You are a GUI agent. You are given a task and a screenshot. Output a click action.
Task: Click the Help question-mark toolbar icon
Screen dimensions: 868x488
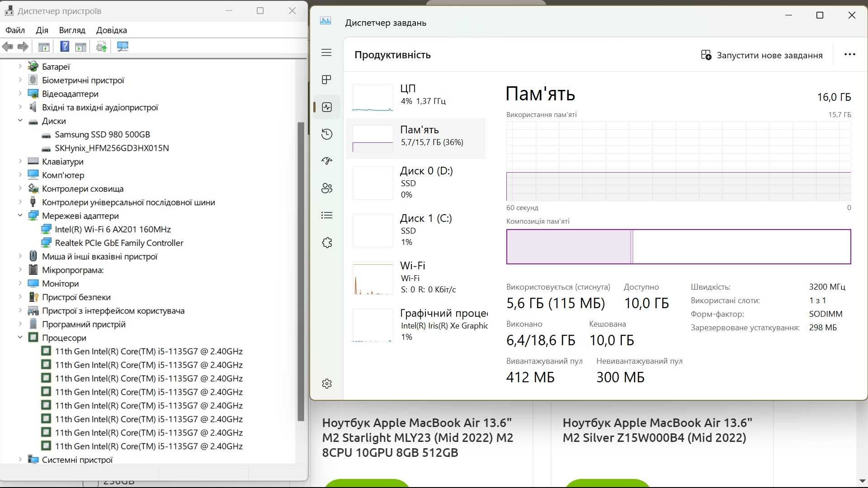pyautogui.click(x=65, y=47)
